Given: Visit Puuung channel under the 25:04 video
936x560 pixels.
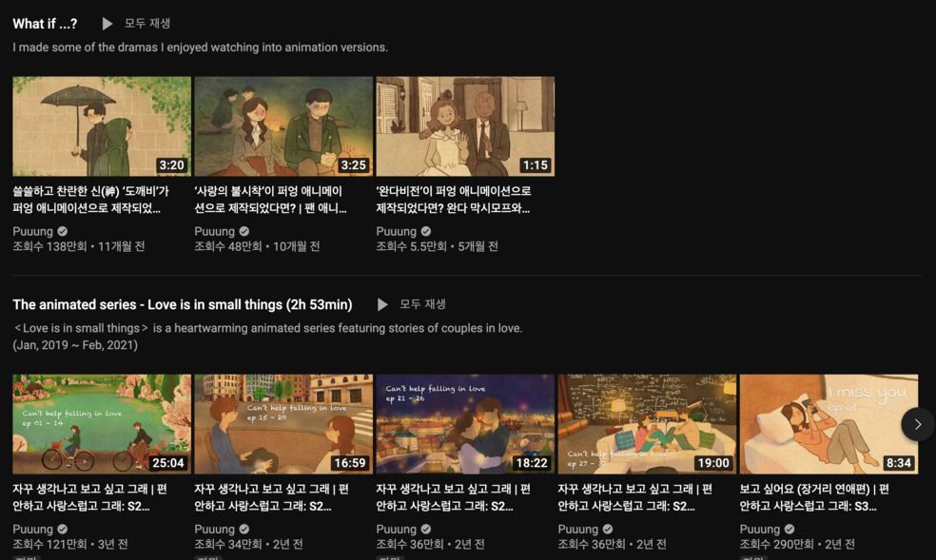Looking at the screenshot, I should [33, 529].
